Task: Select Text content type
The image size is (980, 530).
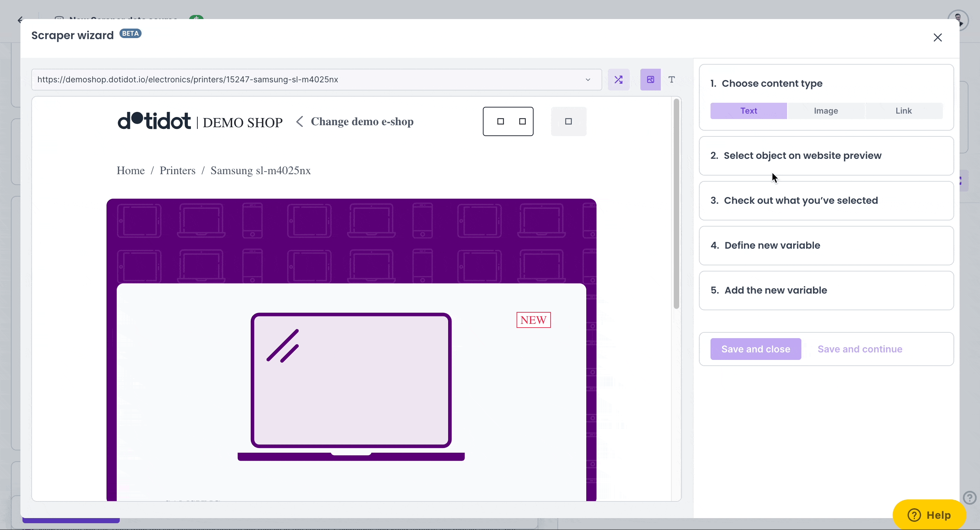Action: pos(748,111)
